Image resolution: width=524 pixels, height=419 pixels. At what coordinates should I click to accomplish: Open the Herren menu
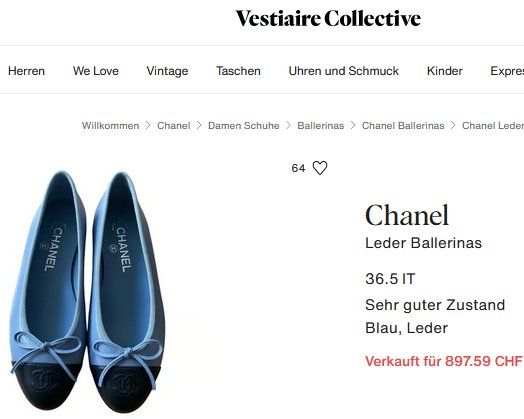(26, 71)
